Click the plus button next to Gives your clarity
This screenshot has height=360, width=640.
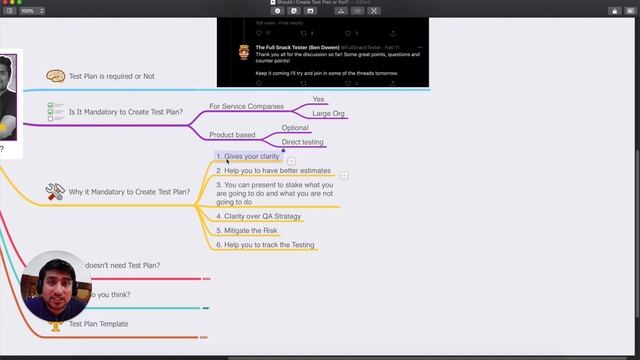pos(291,161)
